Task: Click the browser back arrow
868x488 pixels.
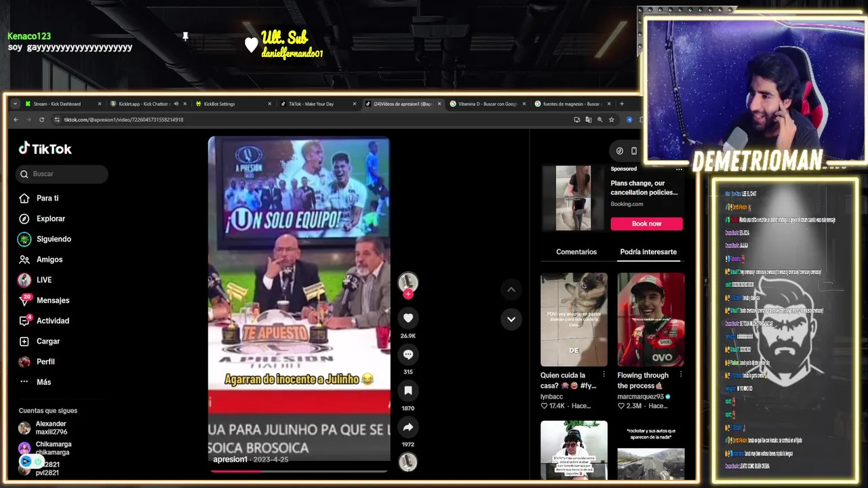Action: pyautogui.click(x=16, y=120)
